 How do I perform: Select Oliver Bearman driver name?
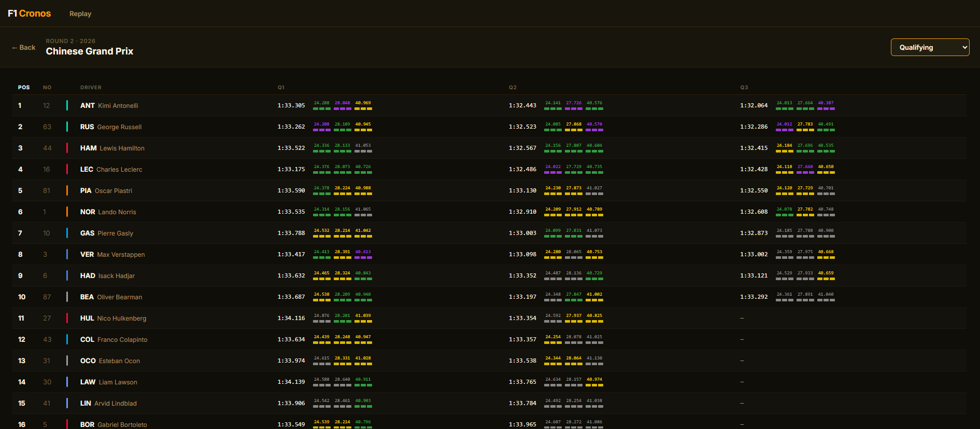click(119, 297)
